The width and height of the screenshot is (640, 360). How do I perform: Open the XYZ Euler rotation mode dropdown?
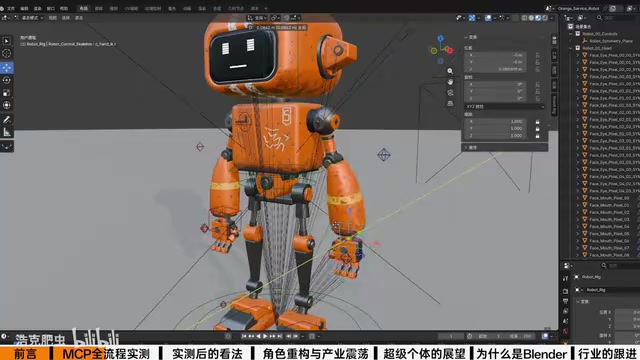point(505,107)
